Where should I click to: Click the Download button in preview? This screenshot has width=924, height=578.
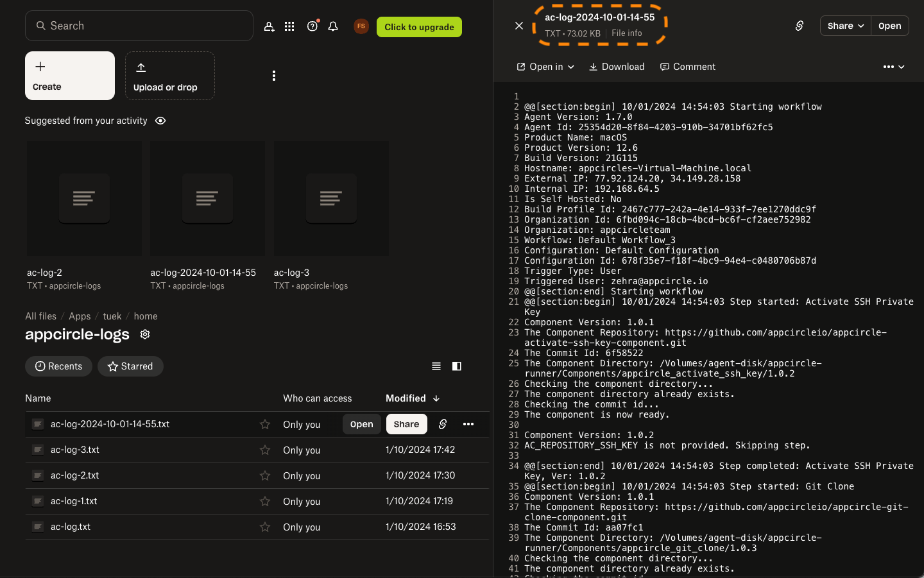(617, 67)
